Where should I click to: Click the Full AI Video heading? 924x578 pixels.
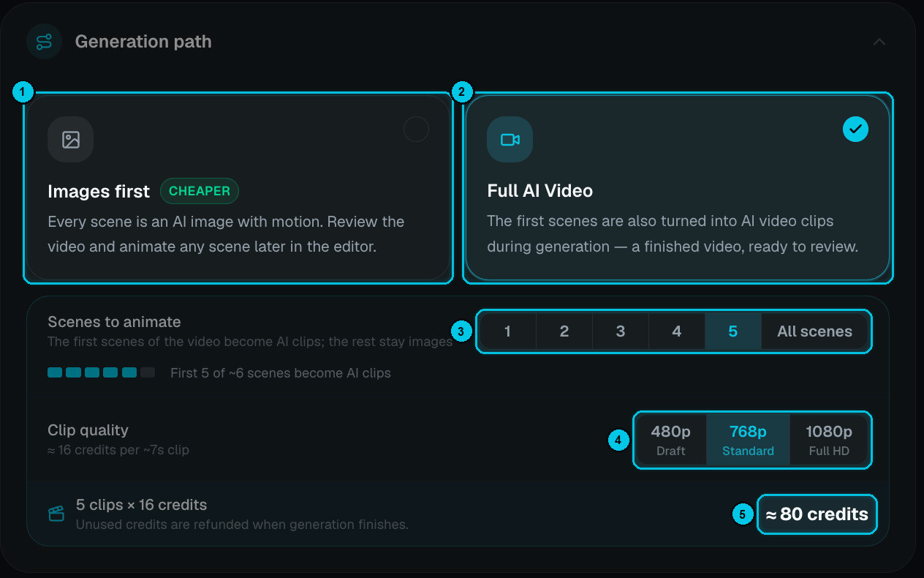(x=540, y=190)
